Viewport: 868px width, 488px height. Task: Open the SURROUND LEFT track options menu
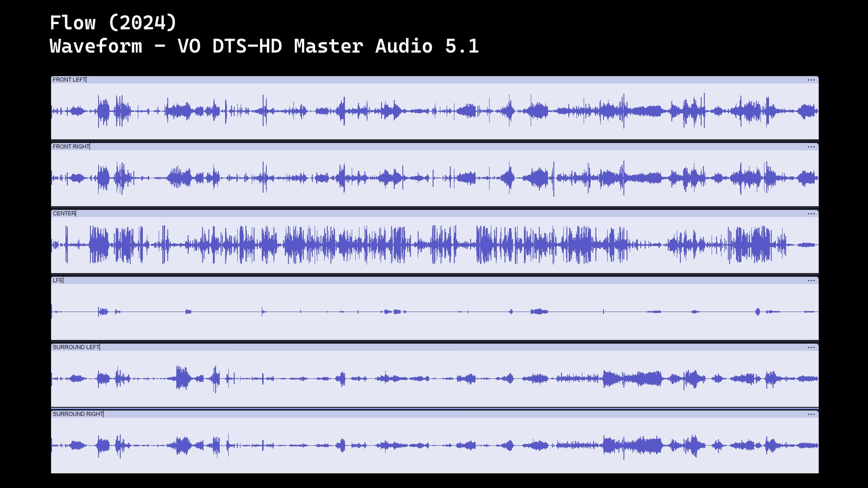coord(811,347)
